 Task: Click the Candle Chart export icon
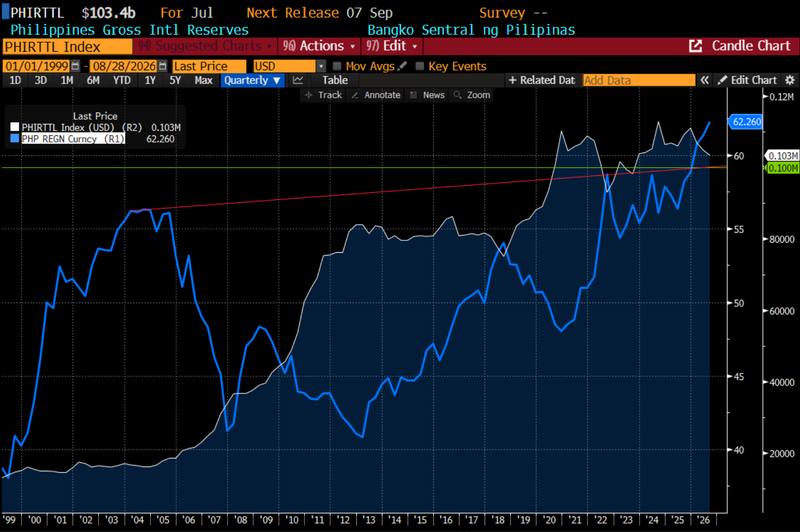tap(695, 46)
